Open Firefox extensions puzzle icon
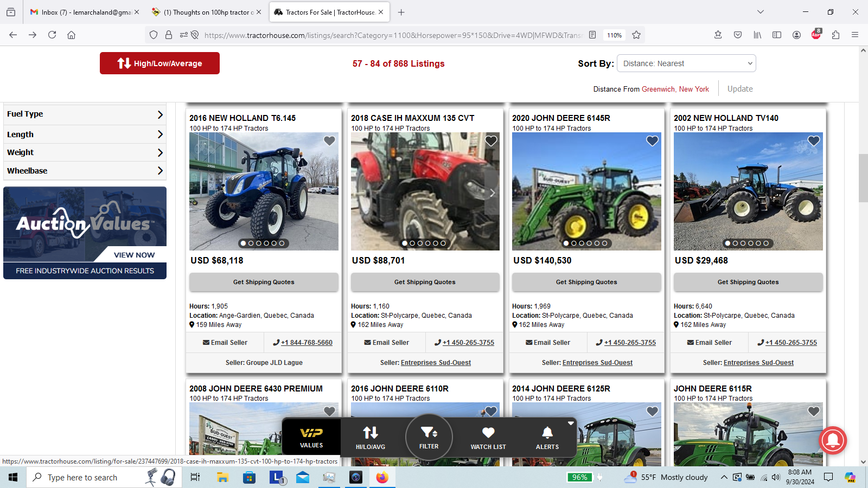This screenshot has width=868, height=488. point(835,35)
